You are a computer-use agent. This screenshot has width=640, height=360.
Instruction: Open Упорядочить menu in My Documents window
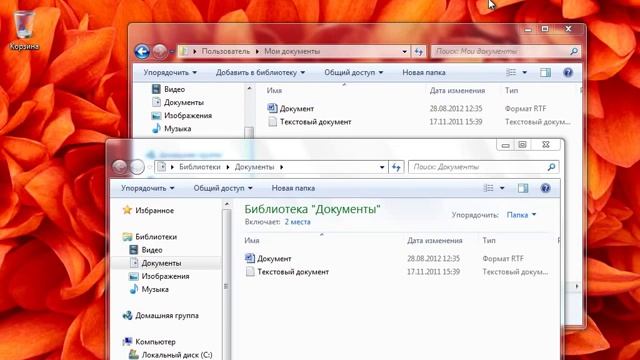click(170, 73)
